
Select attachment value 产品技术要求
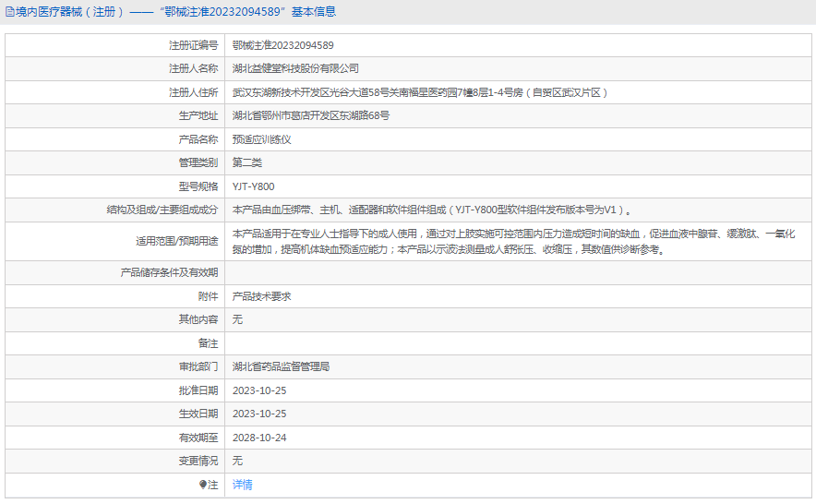pyautogui.click(x=262, y=296)
